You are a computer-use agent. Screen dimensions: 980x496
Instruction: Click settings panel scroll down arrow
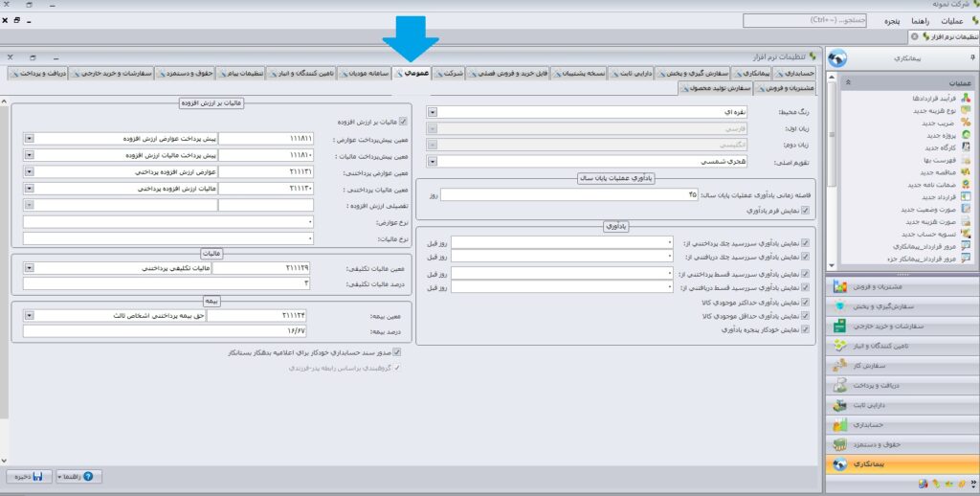coord(5,461)
